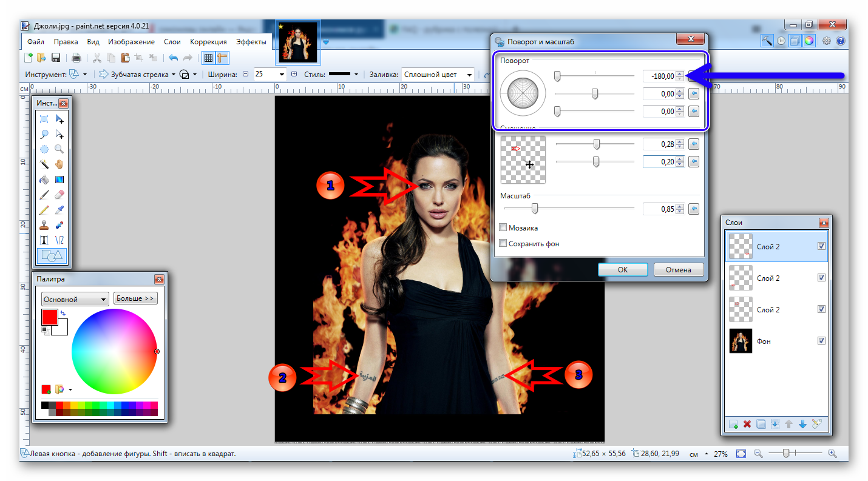Open the Эффекты menu
The width and height of the screenshot is (868, 481).
tap(251, 42)
